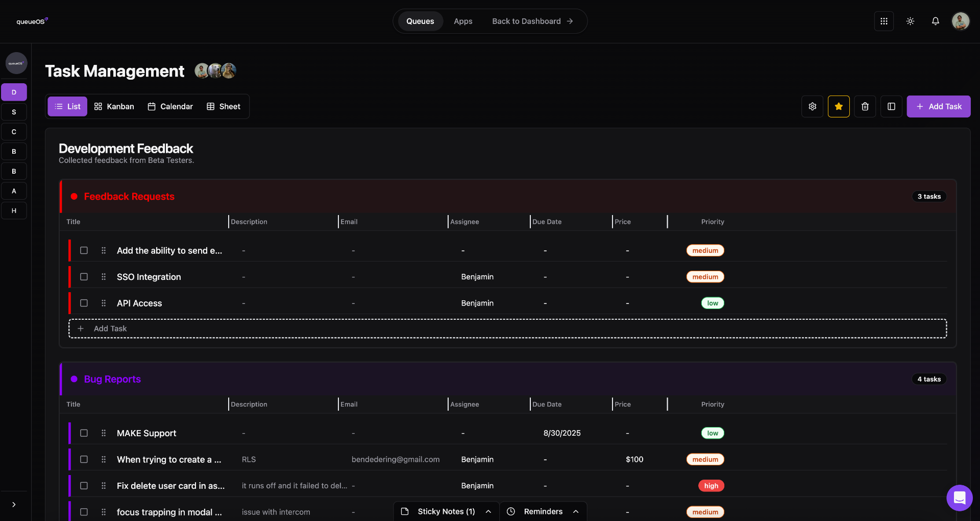The height and width of the screenshot is (521, 980).
Task: Open the apps grid icon
Action: [x=884, y=21]
